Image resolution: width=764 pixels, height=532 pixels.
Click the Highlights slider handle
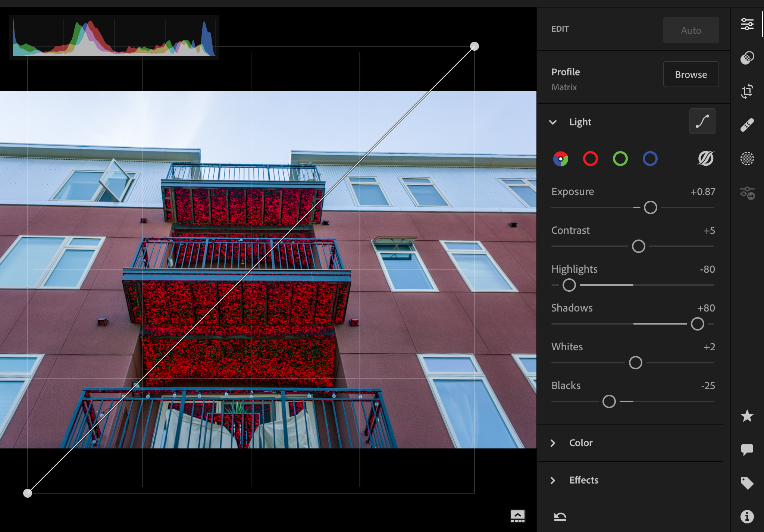(x=569, y=285)
